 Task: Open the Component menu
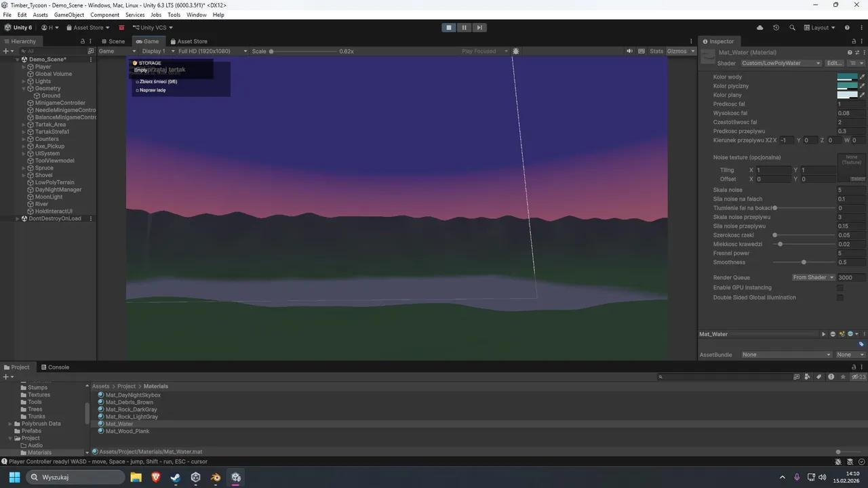coord(105,15)
